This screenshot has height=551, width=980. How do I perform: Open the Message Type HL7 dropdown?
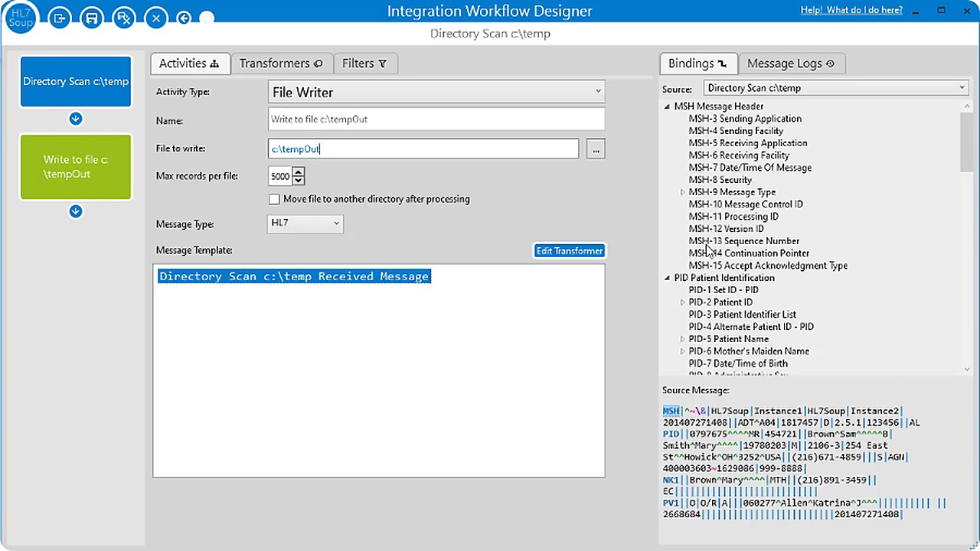point(305,223)
